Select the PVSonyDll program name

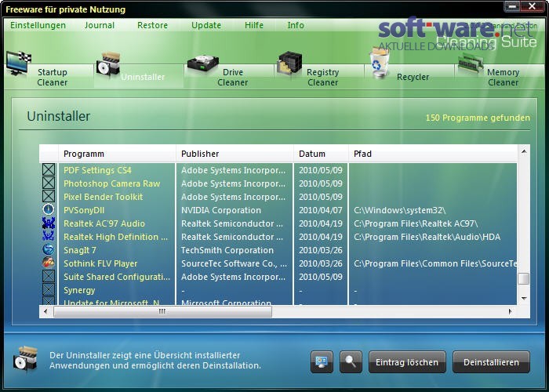tap(84, 210)
